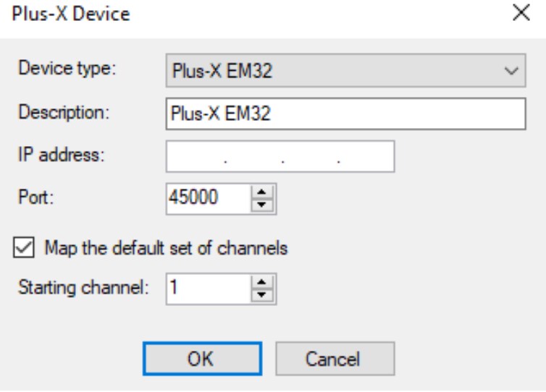Increase the Port value with up arrow
The height and width of the screenshot is (392, 546).
pyautogui.click(x=262, y=192)
